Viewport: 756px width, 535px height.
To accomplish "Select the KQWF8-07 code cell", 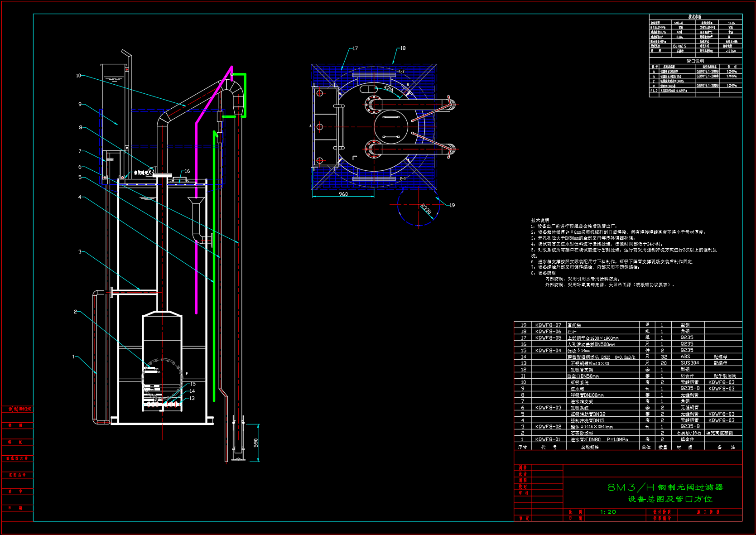I will [548, 325].
